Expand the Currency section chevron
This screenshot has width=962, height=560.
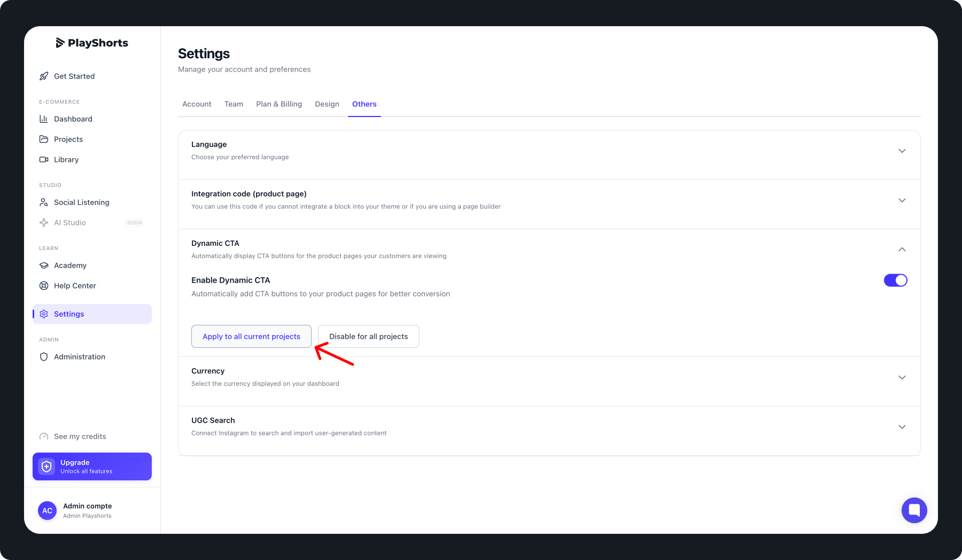click(x=902, y=378)
